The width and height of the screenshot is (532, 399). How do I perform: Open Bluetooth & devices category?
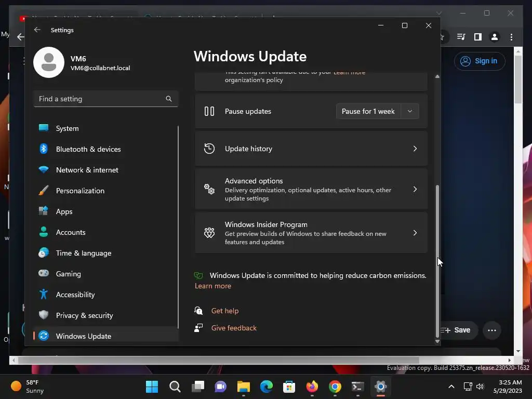click(106, 149)
